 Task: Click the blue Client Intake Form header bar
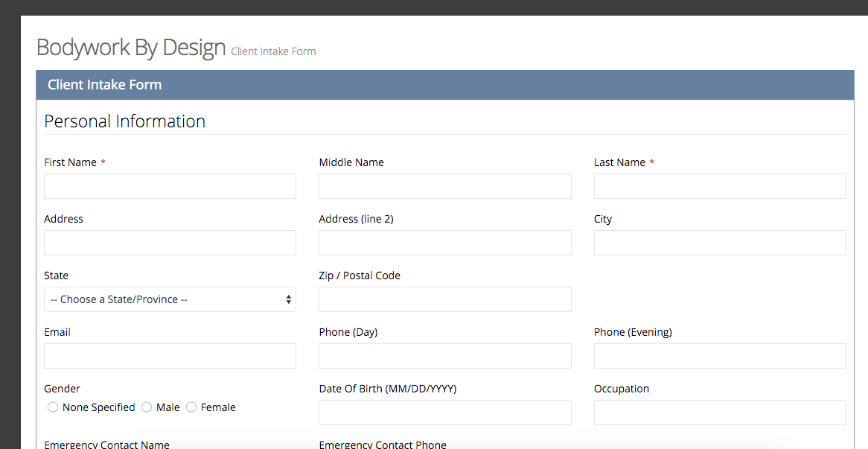pyautogui.click(x=444, y=85)
